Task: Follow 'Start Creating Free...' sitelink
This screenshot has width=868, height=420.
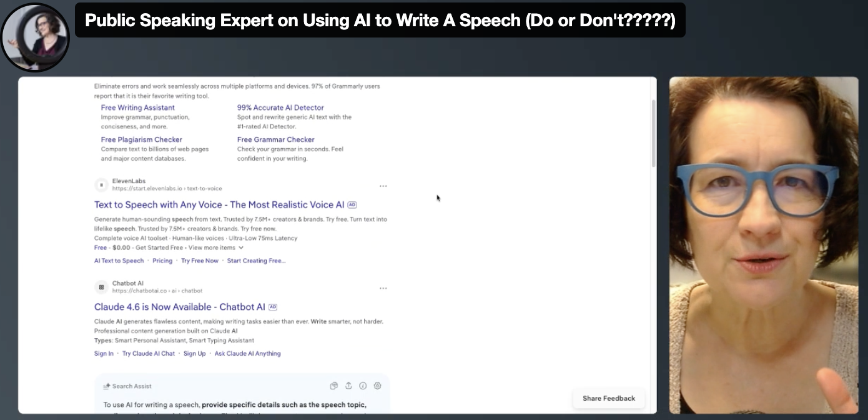Action: pyautogui.click(x=257, y=261)
